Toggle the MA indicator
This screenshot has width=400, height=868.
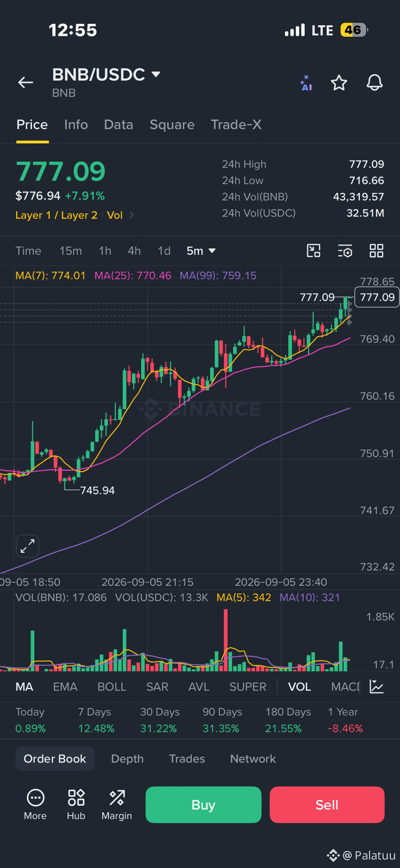24,687
